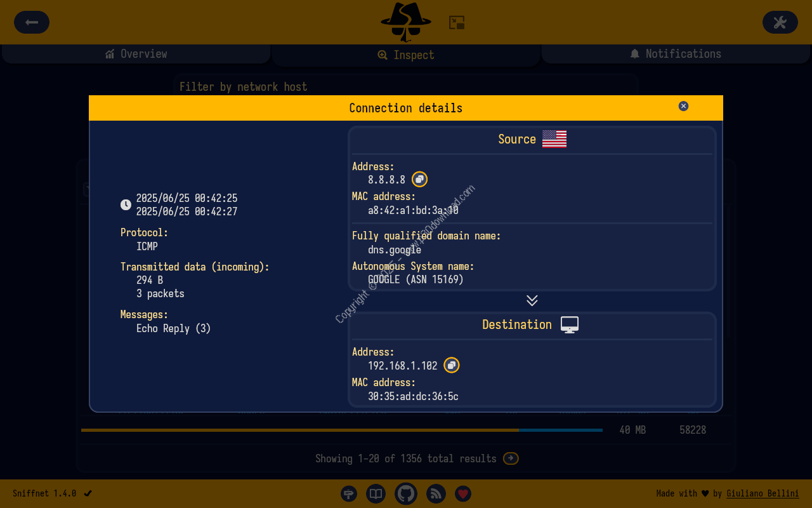Close the Connection details dialog

(683, 106)
